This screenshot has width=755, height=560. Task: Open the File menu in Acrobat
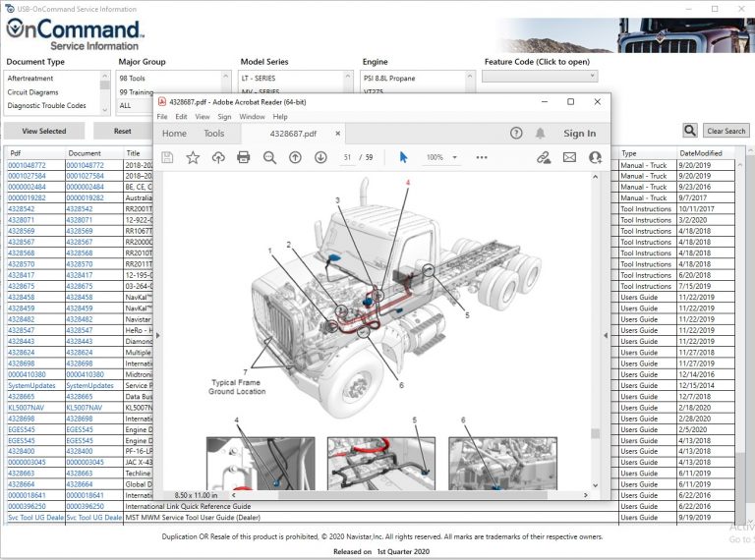tap(162, 117)
